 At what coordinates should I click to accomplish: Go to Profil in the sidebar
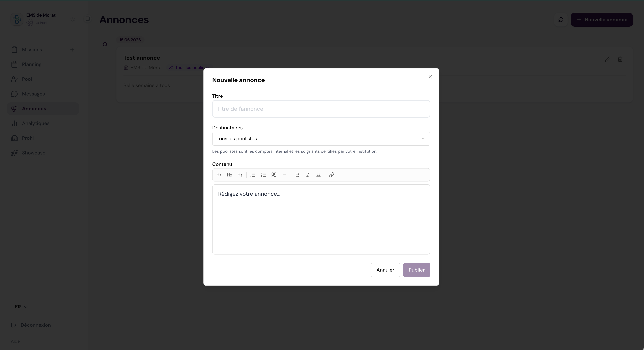[x=43, y=138]
